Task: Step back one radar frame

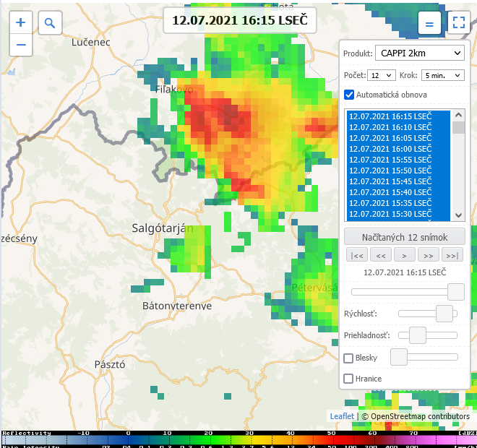Action: [380, 254]
